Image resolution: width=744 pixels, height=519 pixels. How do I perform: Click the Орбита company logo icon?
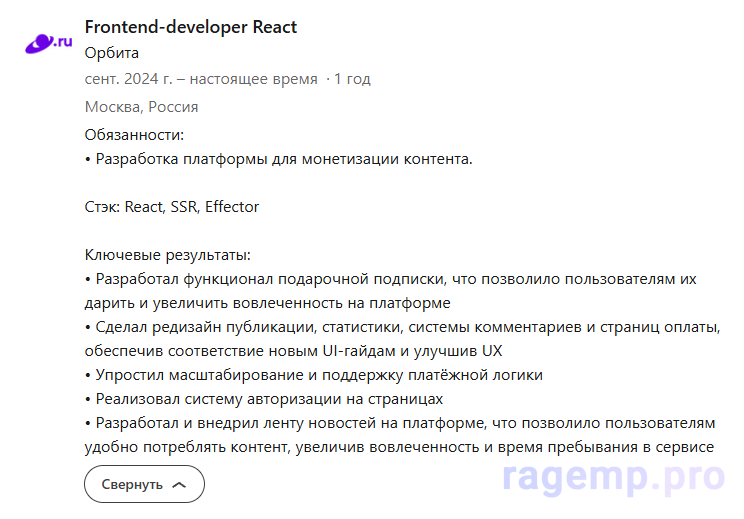click(x=49, y=41)
